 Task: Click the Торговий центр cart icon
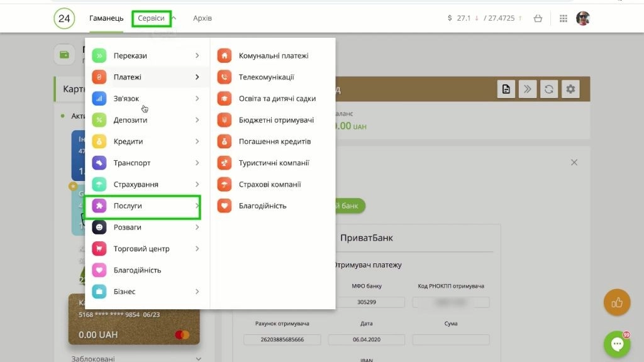click(x=99, y=249)
